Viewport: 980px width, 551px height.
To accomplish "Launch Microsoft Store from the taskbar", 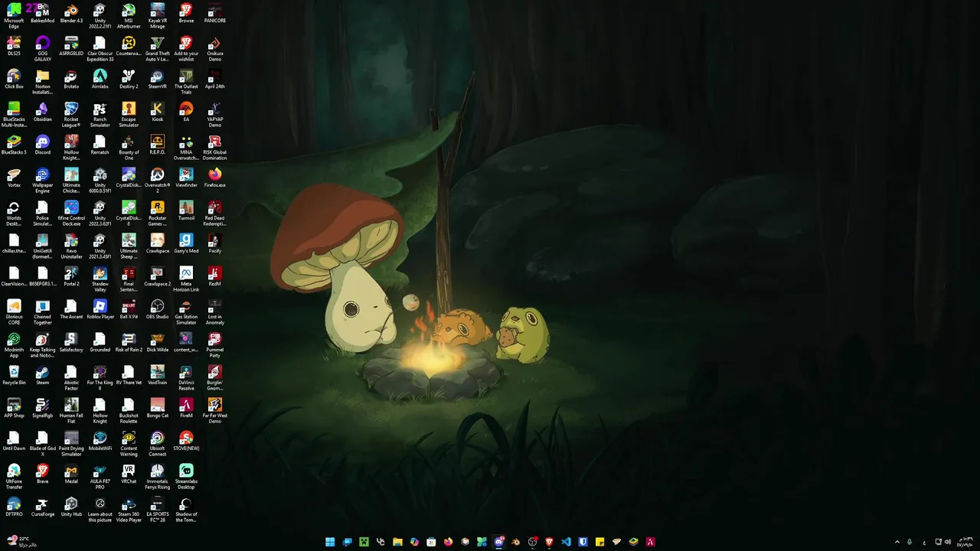I will (x=431, y=542).
